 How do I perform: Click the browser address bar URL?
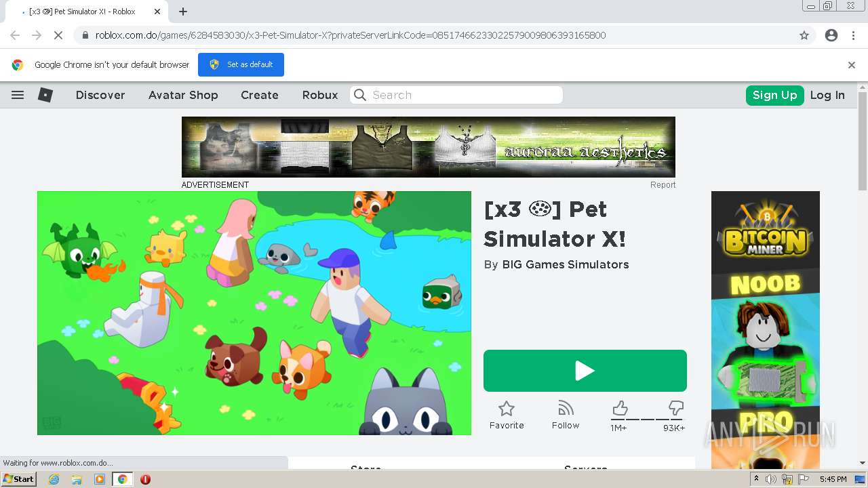[351, 35]
